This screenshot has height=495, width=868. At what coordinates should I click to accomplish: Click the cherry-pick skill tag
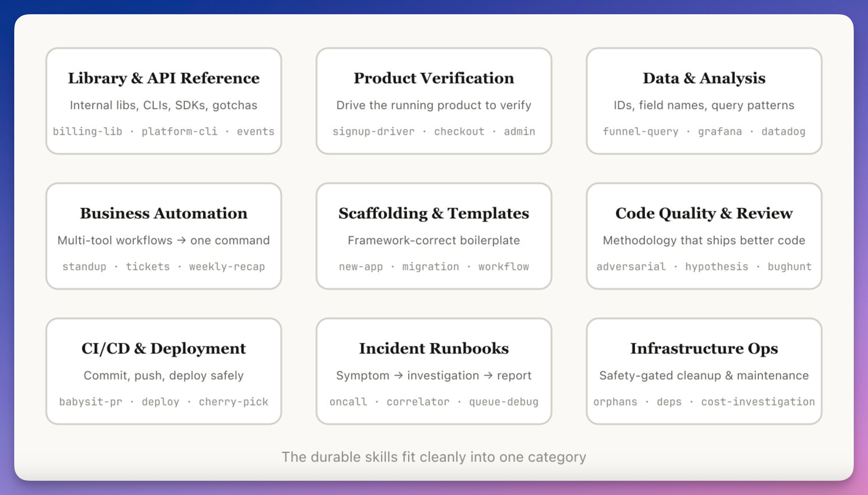pyautogui.click(x=234, y=402)
